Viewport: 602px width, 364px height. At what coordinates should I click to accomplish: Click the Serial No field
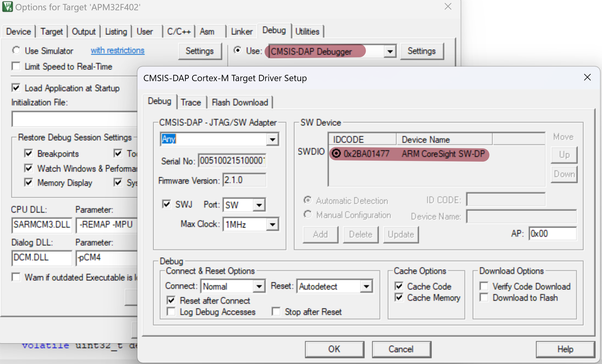(232, 161)
